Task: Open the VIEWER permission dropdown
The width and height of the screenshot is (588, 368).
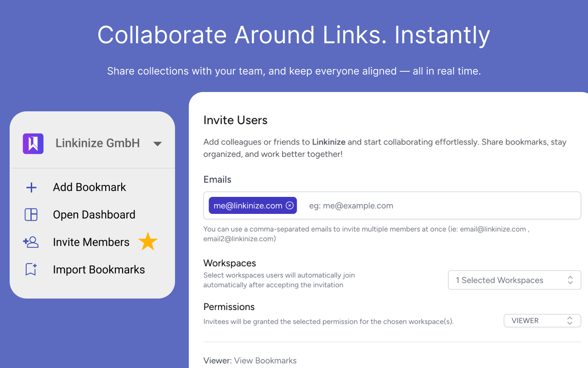Action: pyautogui.click(x=542, y=321)
